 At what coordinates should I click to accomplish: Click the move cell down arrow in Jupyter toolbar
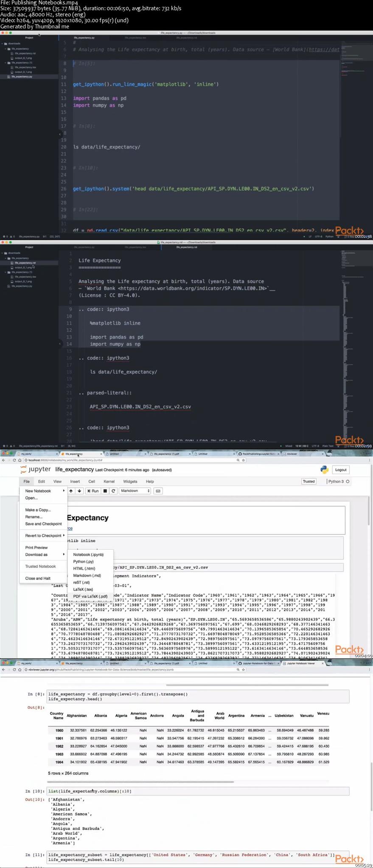pos(79,491)
